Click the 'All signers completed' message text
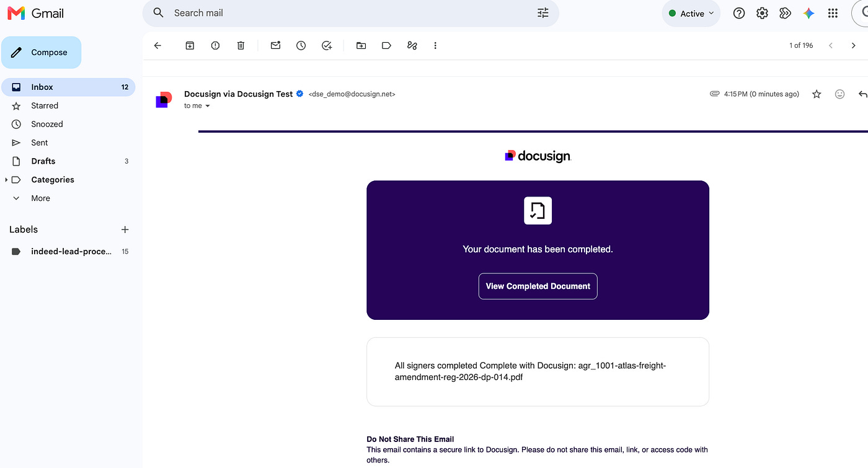This screenshot has height=468, width=868. (530, 371)
